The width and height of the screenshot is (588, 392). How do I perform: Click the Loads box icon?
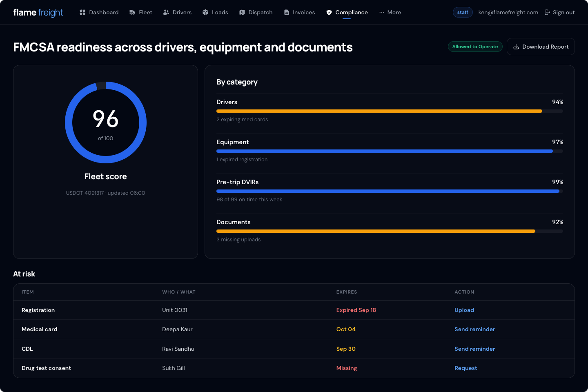205,12
